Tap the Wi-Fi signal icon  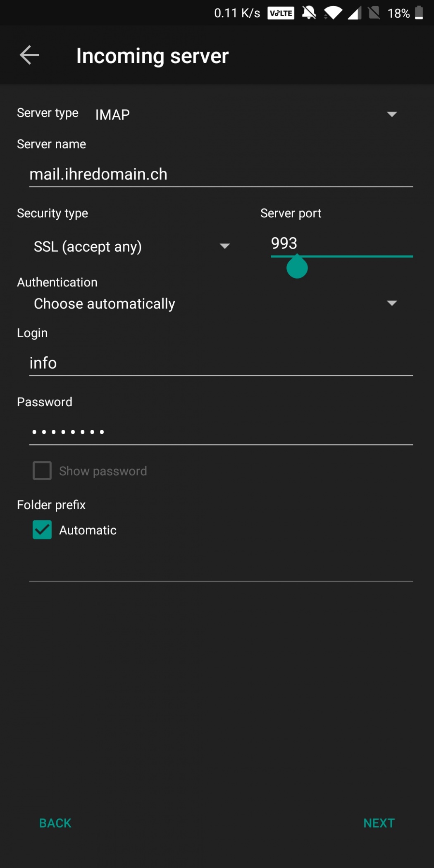click(x=333, y=13)
